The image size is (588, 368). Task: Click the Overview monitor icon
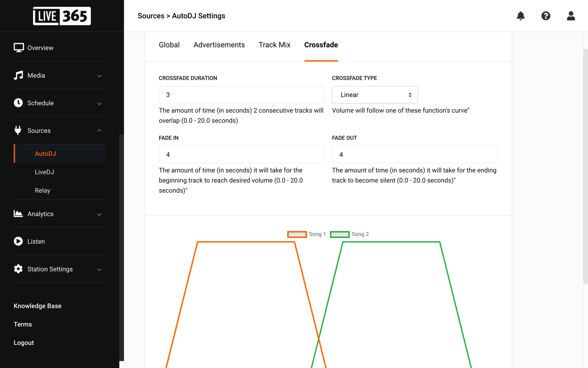pos(19,48)
